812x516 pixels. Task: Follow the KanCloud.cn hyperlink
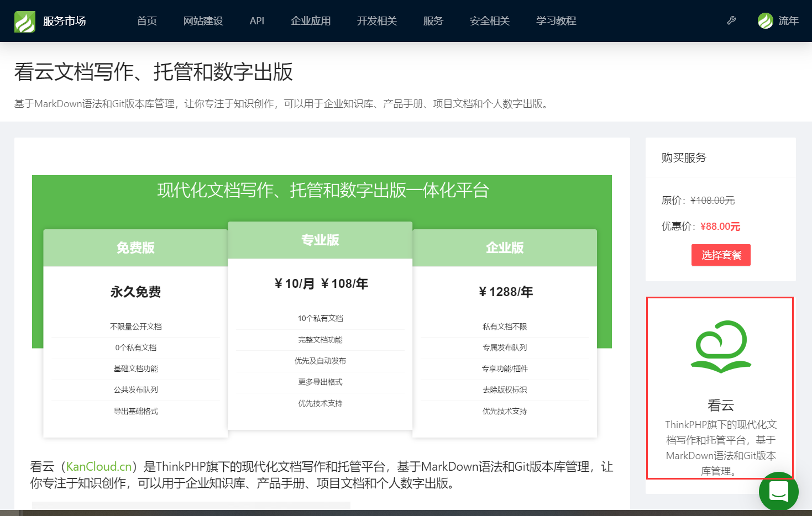coord(99,466)
